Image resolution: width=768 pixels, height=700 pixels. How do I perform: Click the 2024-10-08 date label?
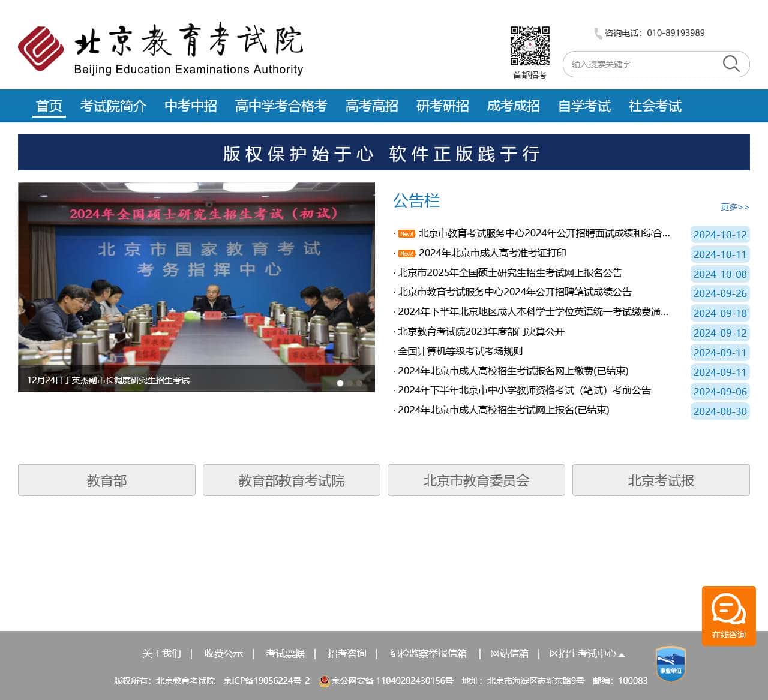coord(720,274)
